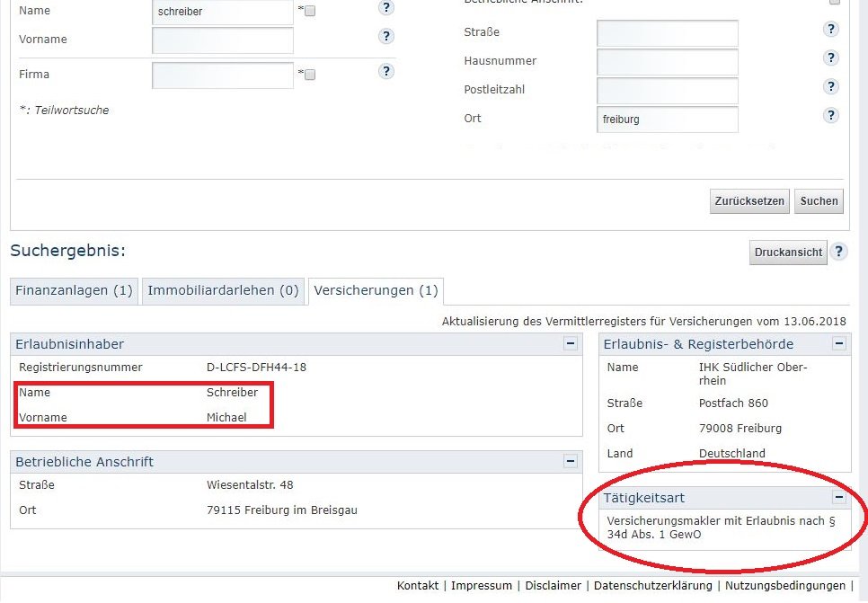Click help icon next to Name field
This screenshot has height=603, width=868.
pyautogui.click(x=386, y=8)
